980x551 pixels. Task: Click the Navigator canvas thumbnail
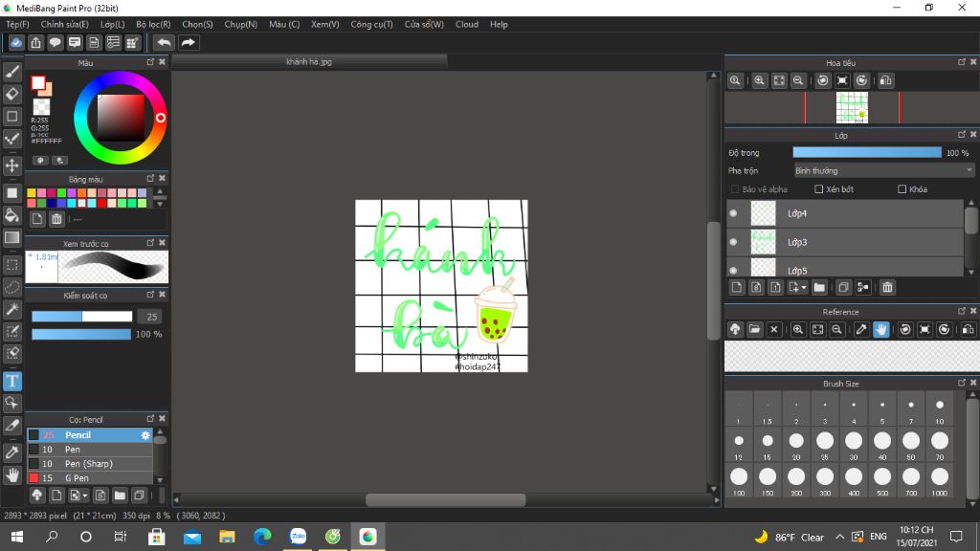click(852, 107)
